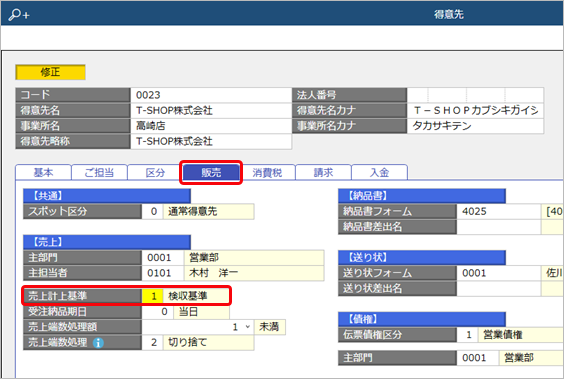Click the 切り捨て text
This screenshot has height=379, width=564.
tap(187, 342)
